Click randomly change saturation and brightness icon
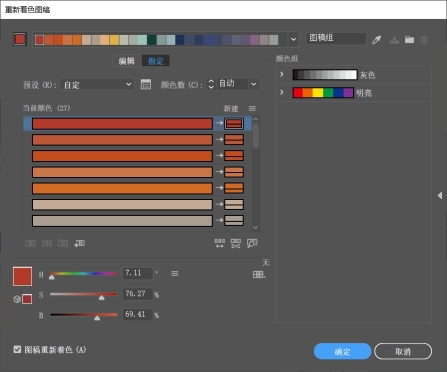 pyautogui.click(x=236, y=243)
